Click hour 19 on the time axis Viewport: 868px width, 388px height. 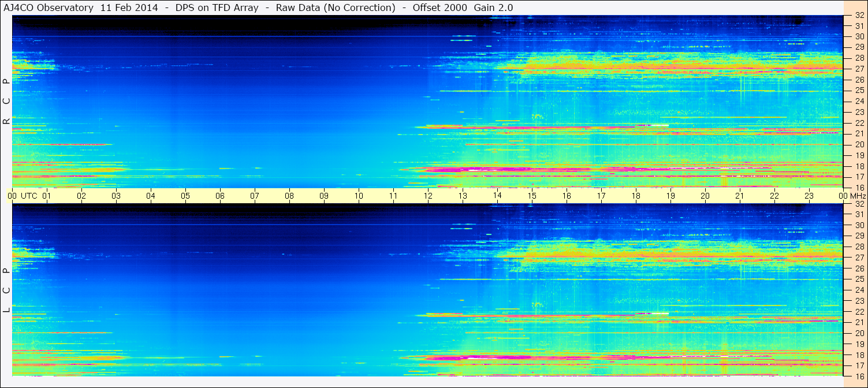click(x=670, y=196)
